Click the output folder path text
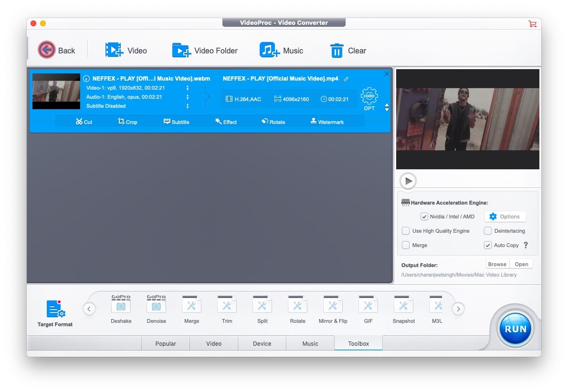This screenshot has width=568, height=392. [x=459, y=275]
